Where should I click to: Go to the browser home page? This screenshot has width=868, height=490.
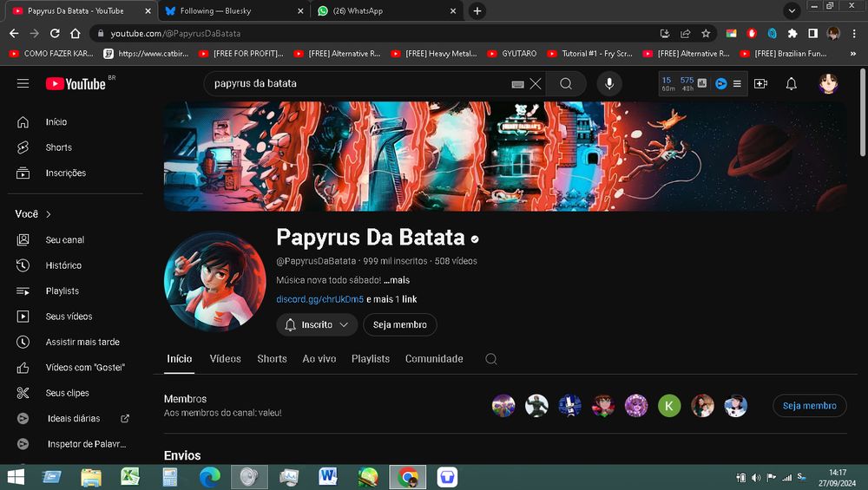pos(76,33)
